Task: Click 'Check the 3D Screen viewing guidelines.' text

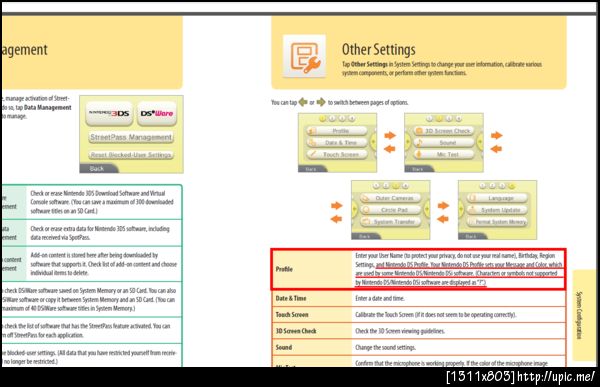Action: coord(400,331)
